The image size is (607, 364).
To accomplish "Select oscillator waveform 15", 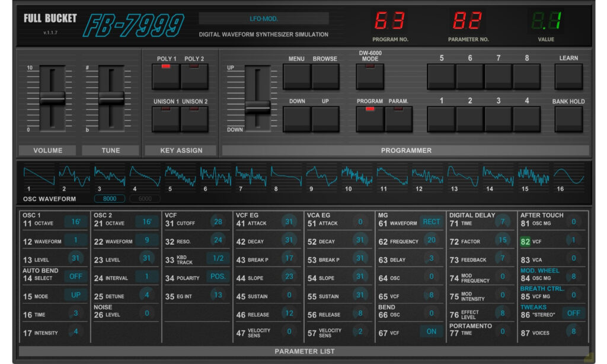I will click(x=533, y=176).
